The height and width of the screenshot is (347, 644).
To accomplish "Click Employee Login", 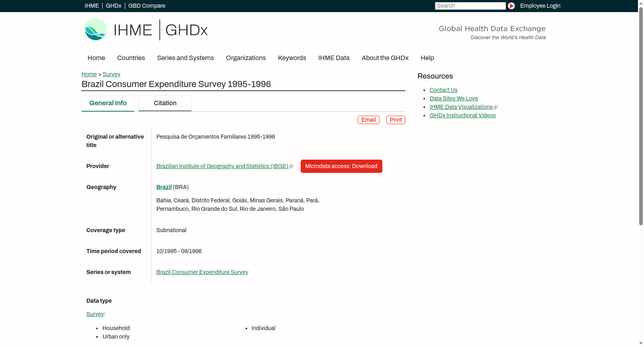I will pyautogui.click(x=540, y=6).
